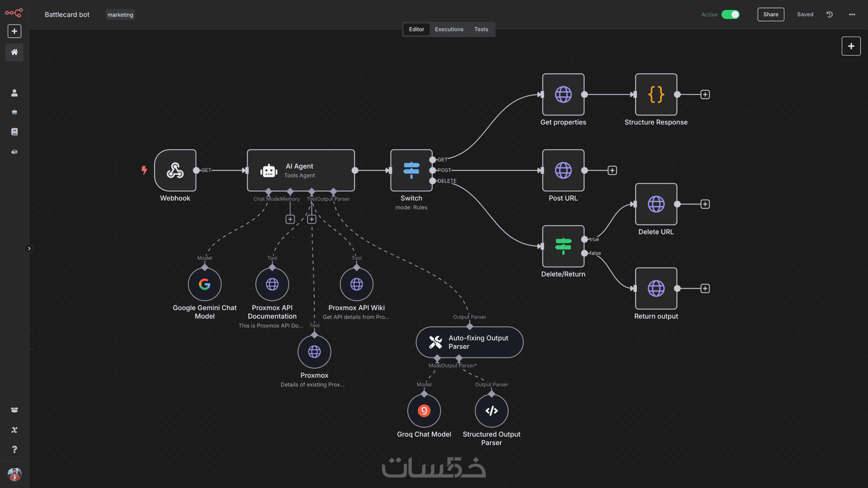The image size is (868, 488).
Task: Select the AI Agent node
Action: (x=300, y=170)
